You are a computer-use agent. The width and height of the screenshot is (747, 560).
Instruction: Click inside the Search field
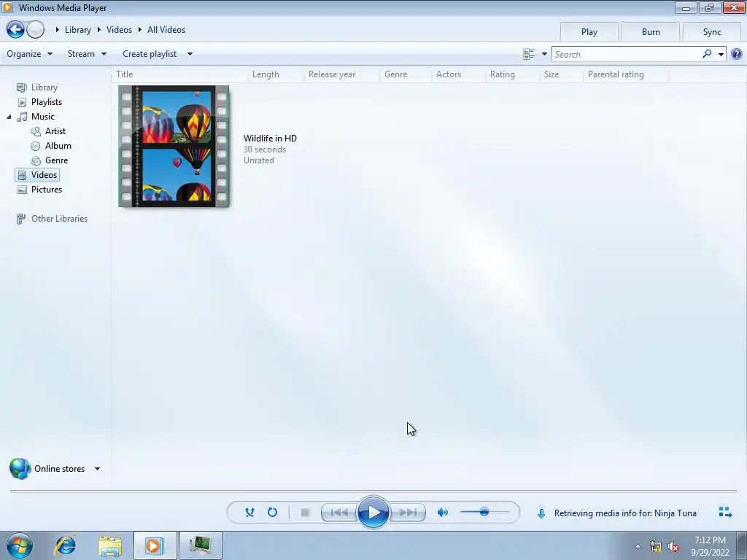(626, 54)
